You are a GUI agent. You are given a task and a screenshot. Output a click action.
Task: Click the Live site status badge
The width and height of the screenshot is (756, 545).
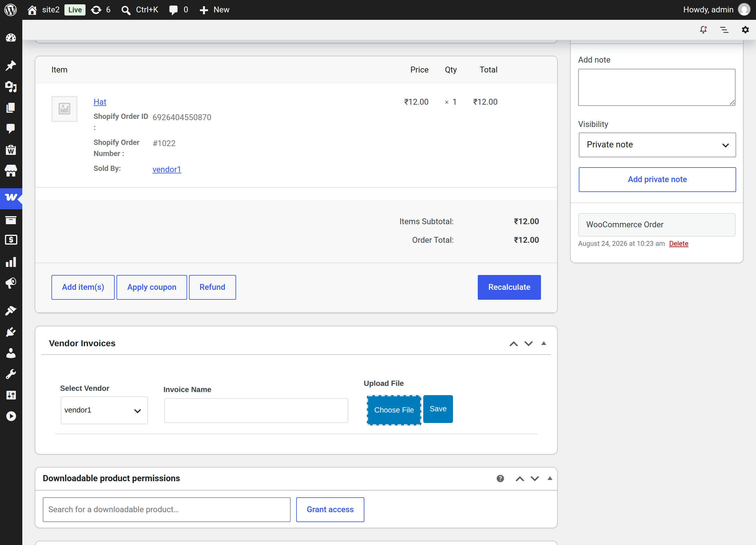pyautogui.click(x=75, y=10)
